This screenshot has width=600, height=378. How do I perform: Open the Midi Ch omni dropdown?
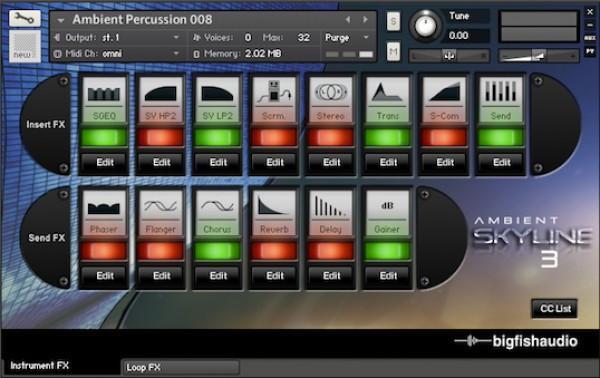tap(176, 54)
